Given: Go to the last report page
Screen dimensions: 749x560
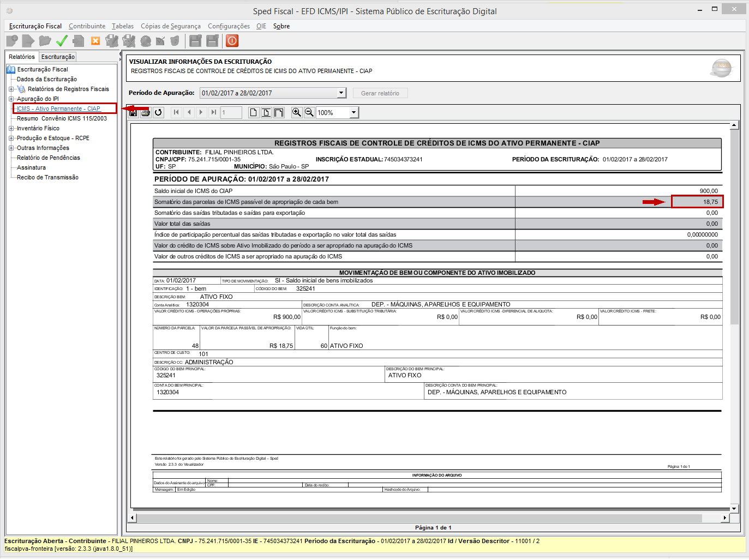Looking at the screenshot, I should 213,112.
